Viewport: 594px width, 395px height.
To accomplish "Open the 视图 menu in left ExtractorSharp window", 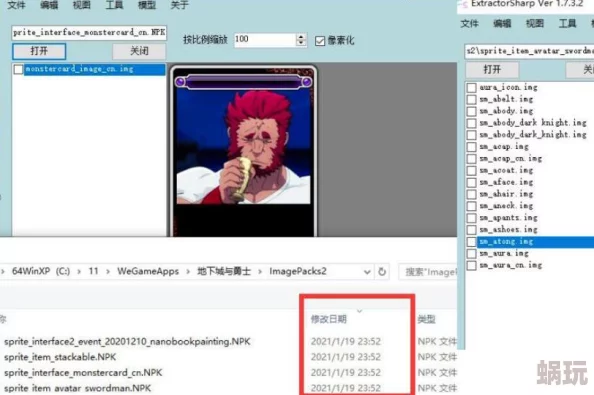I will click(x=82, y=5).
